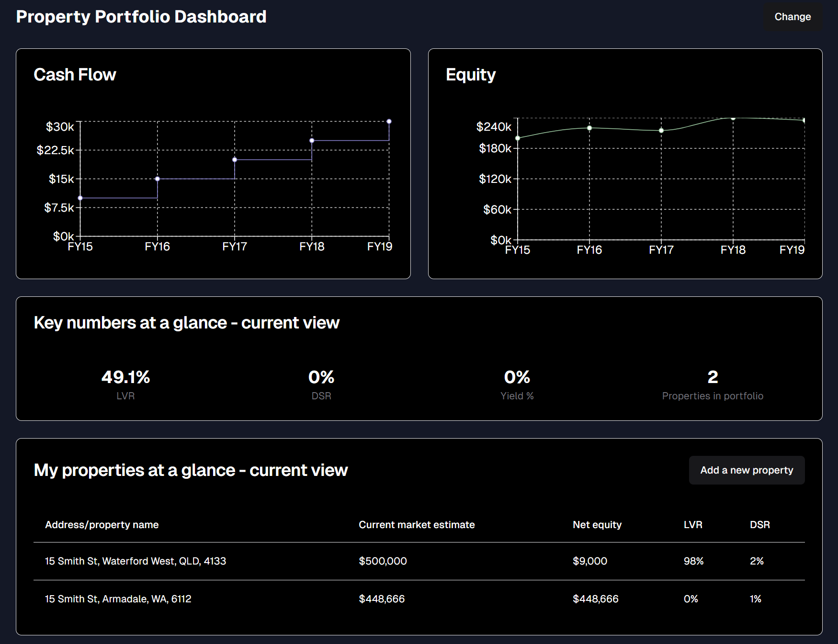Select the $500,000 market estimate value
Screen dimensions: 838x644
pos(382,561)
